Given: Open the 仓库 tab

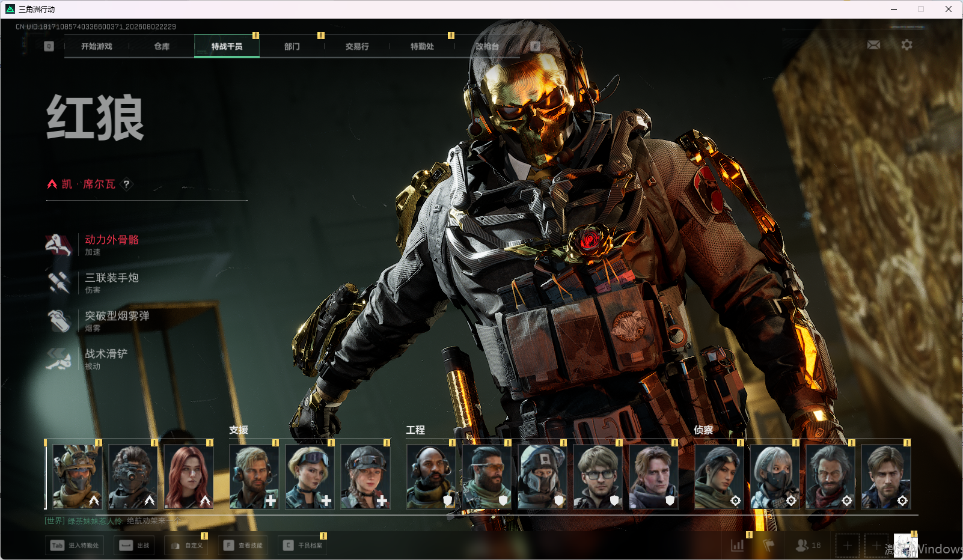Looking at the screenshot, I should pyautogui.click(x=162, y=46).
